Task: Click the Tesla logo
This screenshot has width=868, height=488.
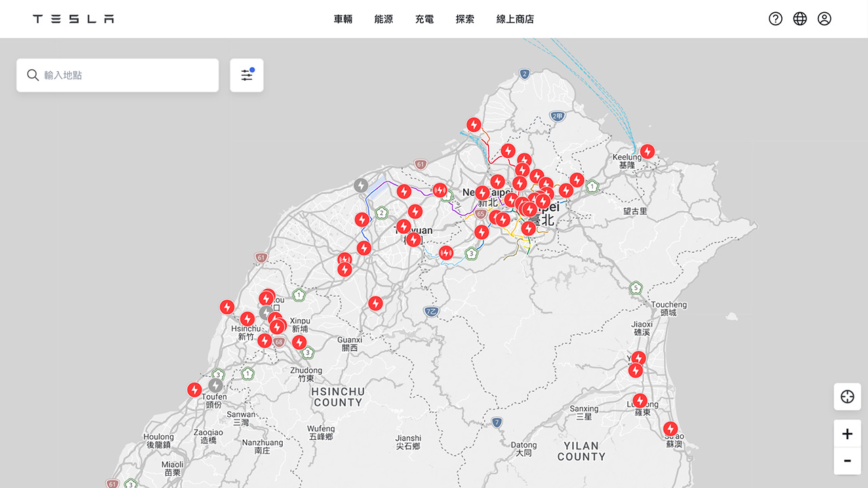Action: [x=73, y=19]
